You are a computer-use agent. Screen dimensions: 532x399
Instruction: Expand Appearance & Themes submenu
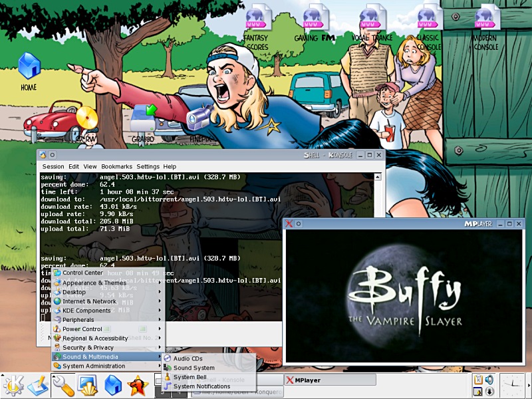pyautogui.click(x=108, y=283)
